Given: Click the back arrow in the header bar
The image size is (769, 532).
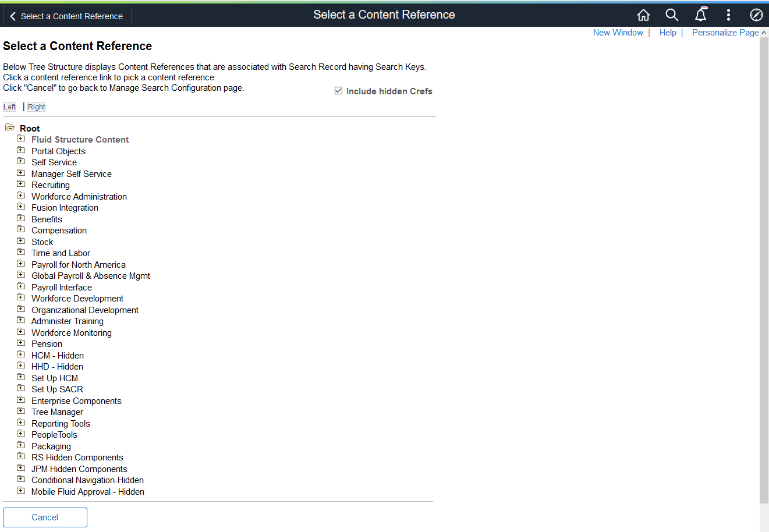Looking at the screenshot, I should (x=12, y=16).
